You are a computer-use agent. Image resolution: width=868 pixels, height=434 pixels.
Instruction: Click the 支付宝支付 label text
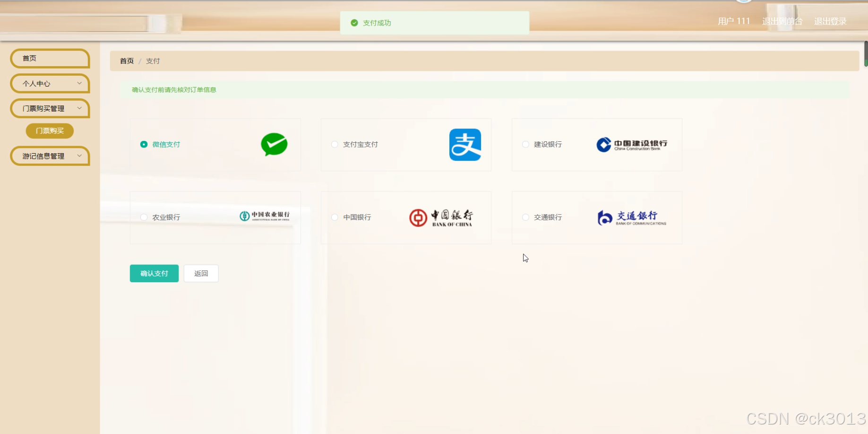(361, 144)
